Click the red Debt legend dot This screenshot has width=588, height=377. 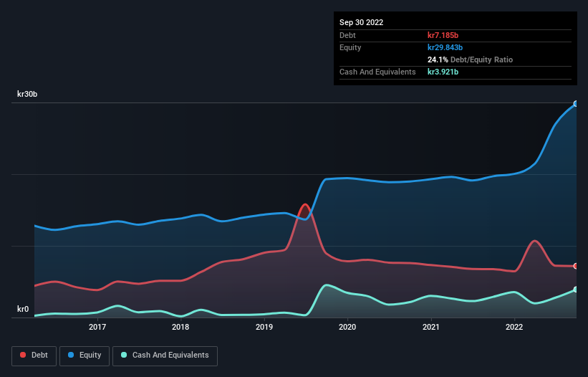23,355
